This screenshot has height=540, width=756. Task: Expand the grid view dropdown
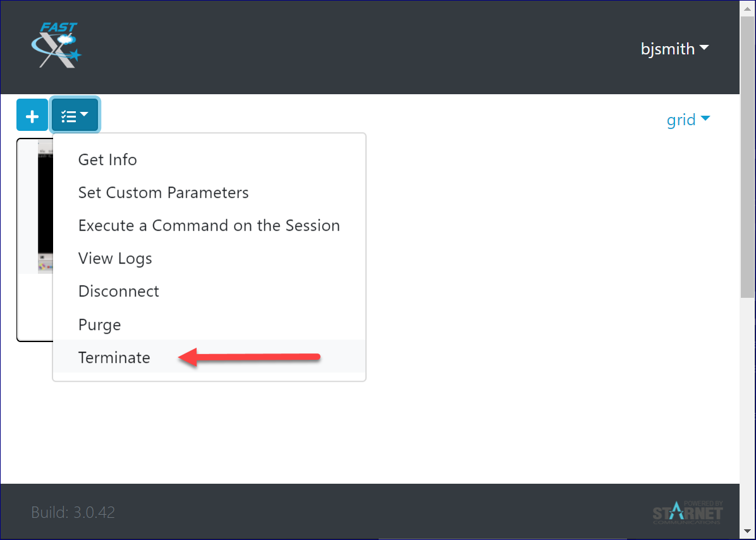[688, 120]
